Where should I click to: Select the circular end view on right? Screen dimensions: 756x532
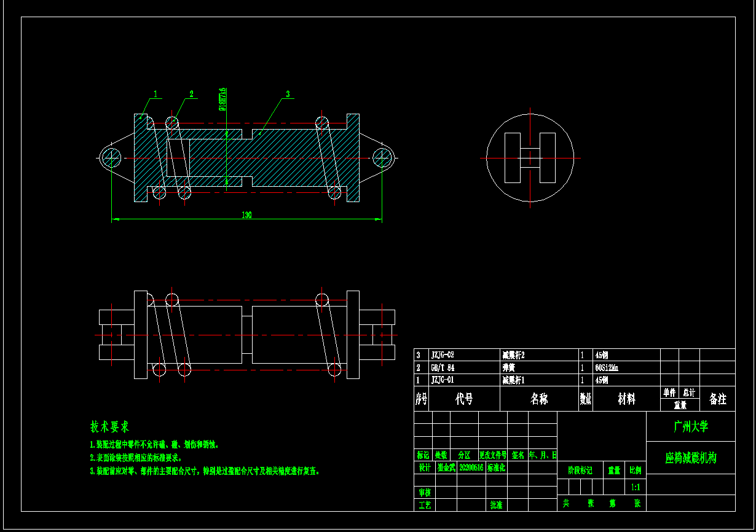tap(530, 158)
